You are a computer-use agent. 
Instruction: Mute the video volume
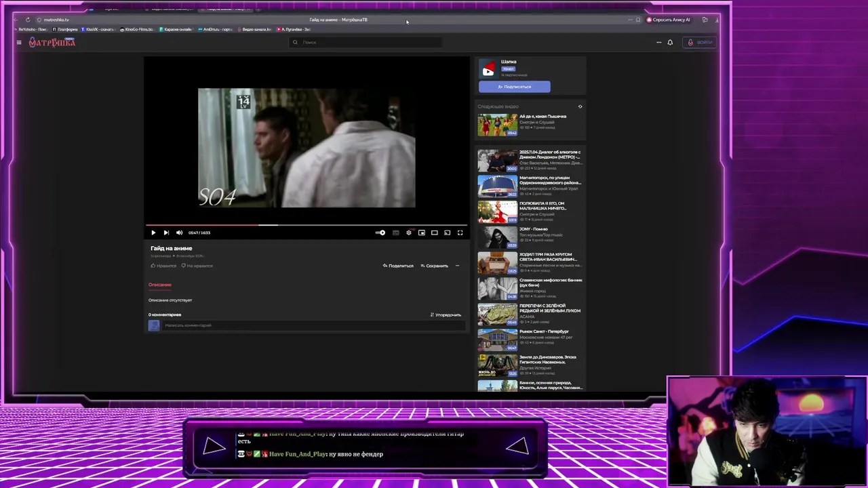coord(179,232)
